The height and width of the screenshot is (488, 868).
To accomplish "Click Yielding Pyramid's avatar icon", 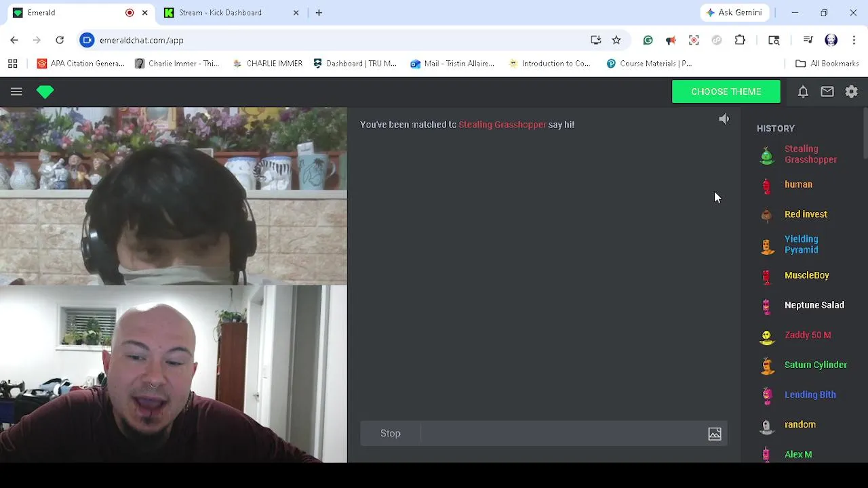I will click(767, 246).
